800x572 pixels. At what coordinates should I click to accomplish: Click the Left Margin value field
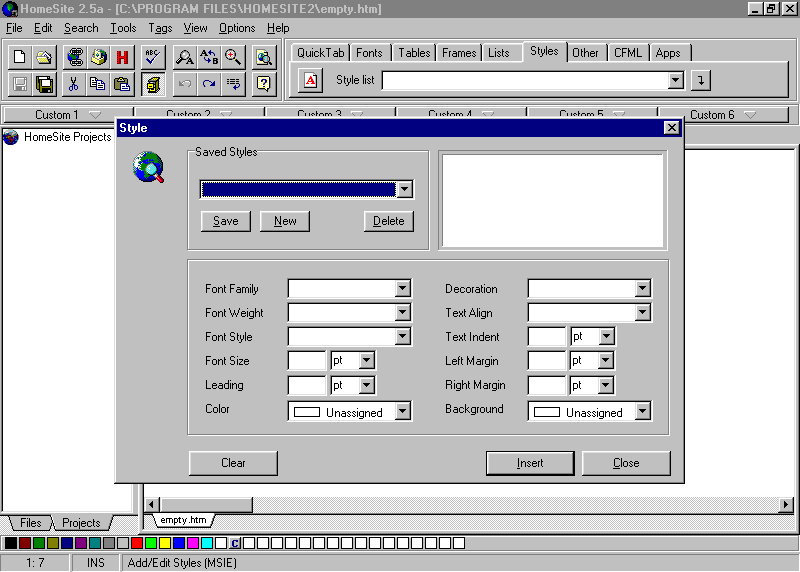[546, 360]
